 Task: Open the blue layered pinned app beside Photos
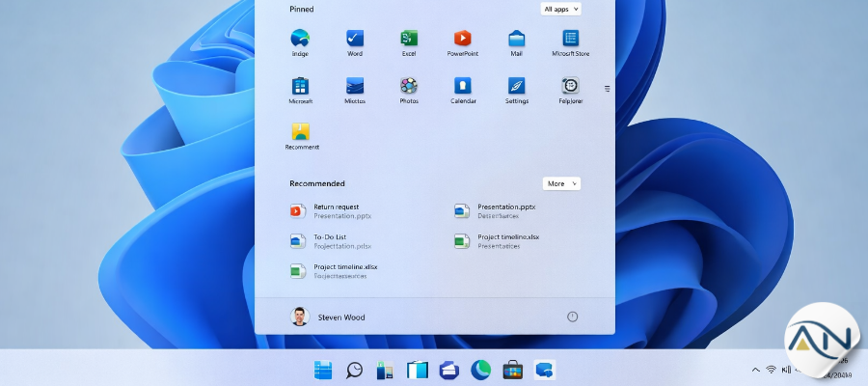point(355,91)
